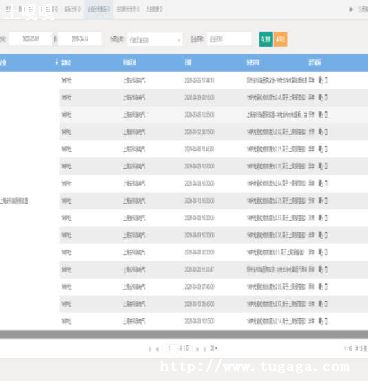Open the end date field in filter bar
The height and width of the screenshot is (381, 368).
pos(80,39)
